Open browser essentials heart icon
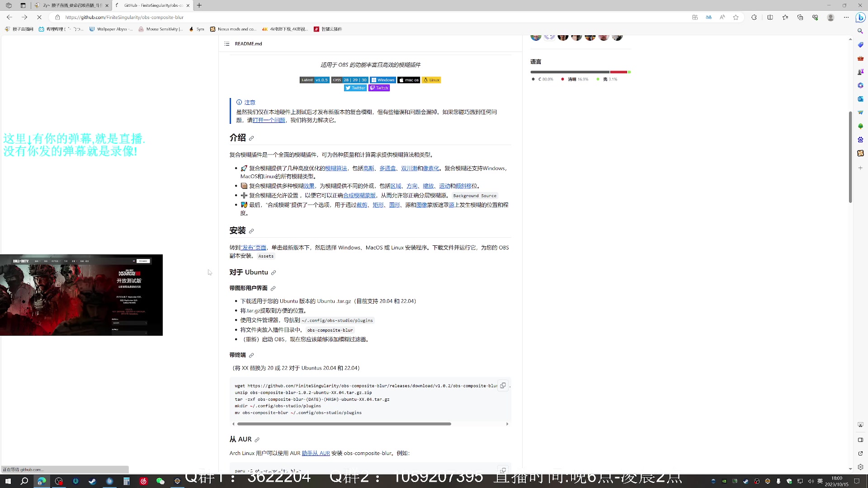868x488 pixels. click(815, 17)
